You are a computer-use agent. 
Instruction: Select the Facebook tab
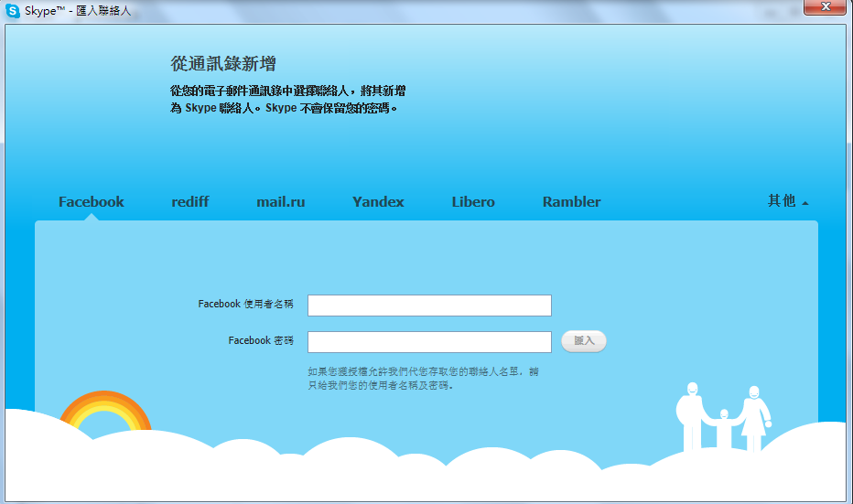coord(92,202)
